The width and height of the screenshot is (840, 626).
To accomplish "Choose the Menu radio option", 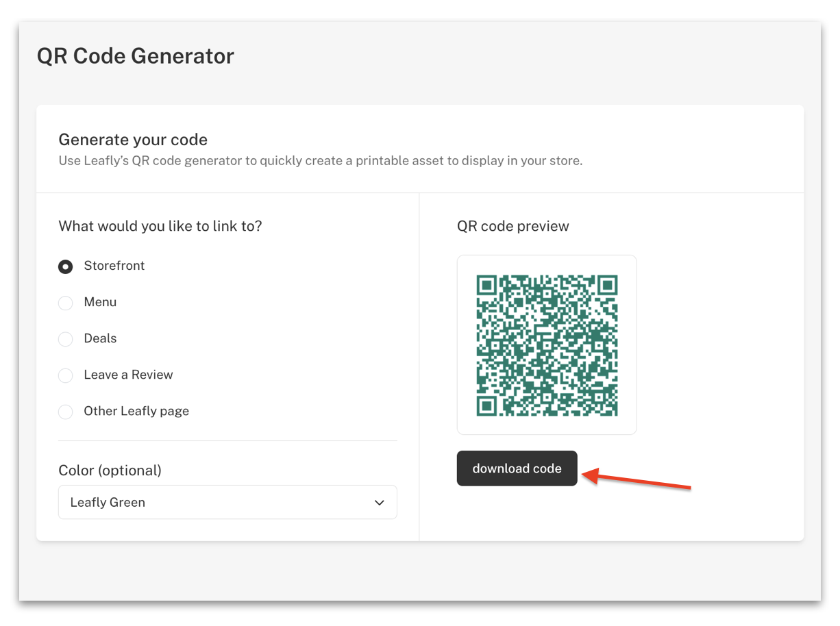I will [x=65, y=303].
